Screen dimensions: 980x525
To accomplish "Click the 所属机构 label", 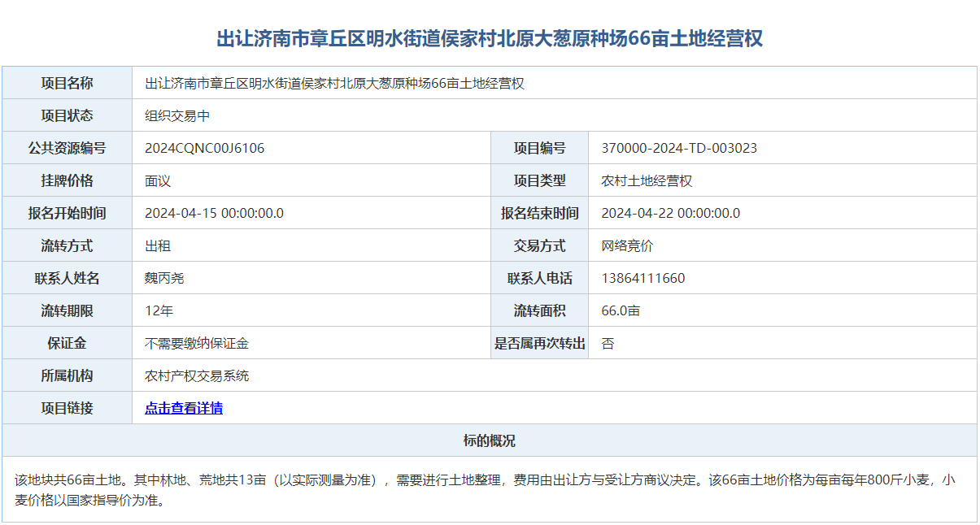I will [x=68, y=375].
